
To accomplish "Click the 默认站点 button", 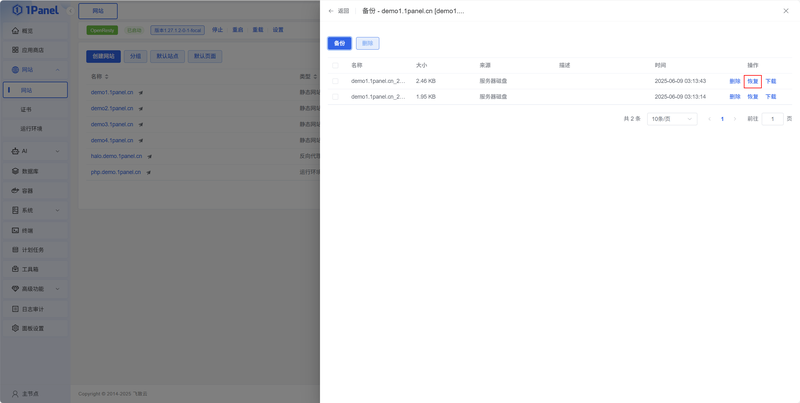I will point(167,57).
